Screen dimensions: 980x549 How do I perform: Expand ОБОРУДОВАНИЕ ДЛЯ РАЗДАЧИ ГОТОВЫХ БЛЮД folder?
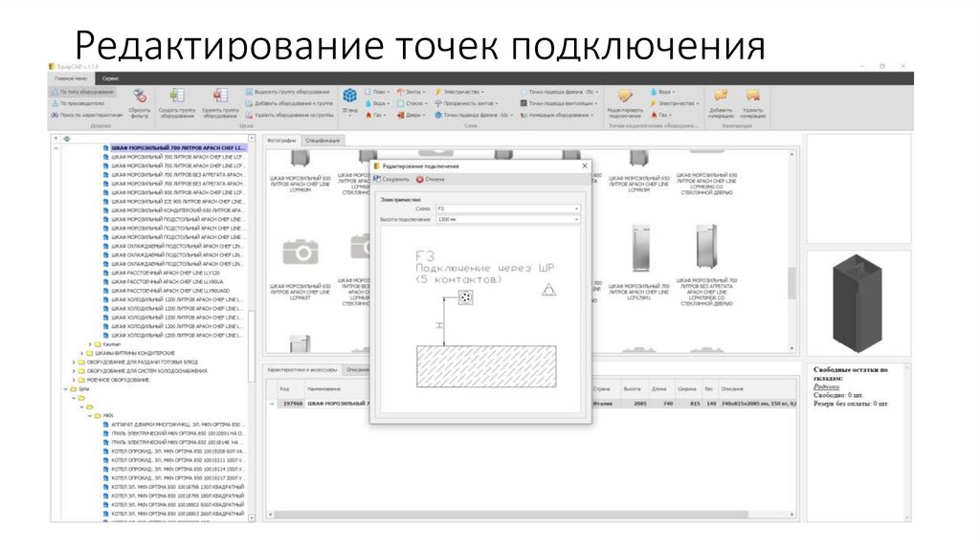tap(74, 362)
